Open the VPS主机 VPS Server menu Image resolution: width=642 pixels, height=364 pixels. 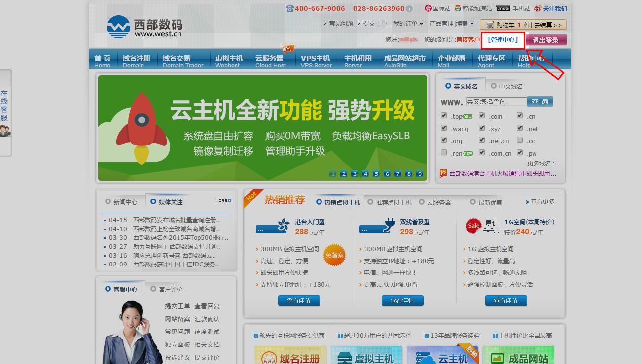(x=316, y=61)
